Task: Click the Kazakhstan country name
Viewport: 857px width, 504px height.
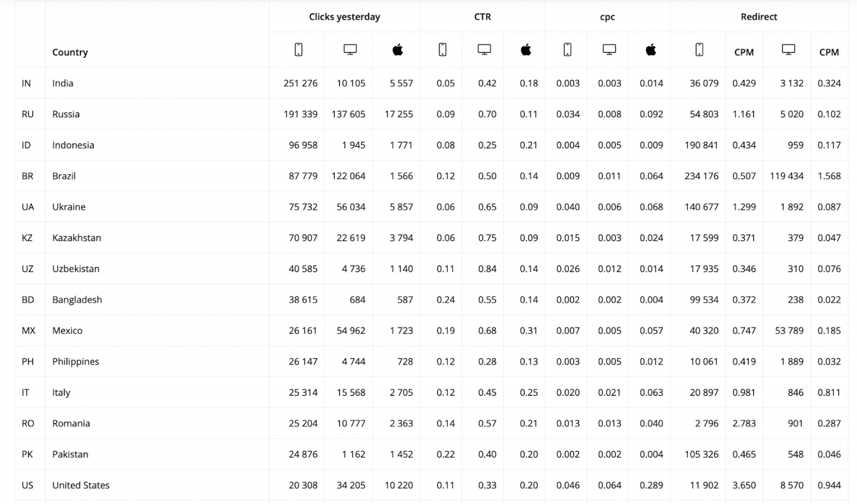Action: click(77, 238)
